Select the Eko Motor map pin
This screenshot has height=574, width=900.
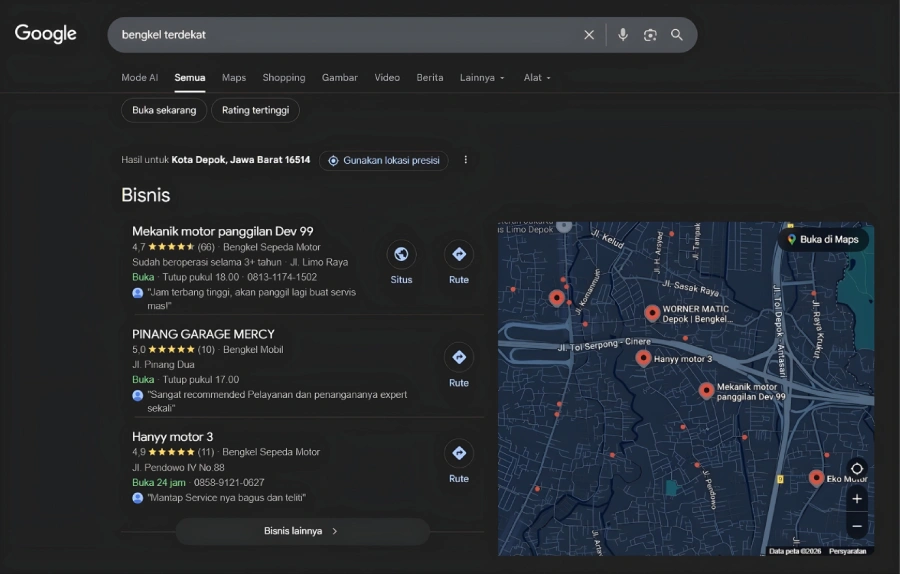(x=816, y=478)
